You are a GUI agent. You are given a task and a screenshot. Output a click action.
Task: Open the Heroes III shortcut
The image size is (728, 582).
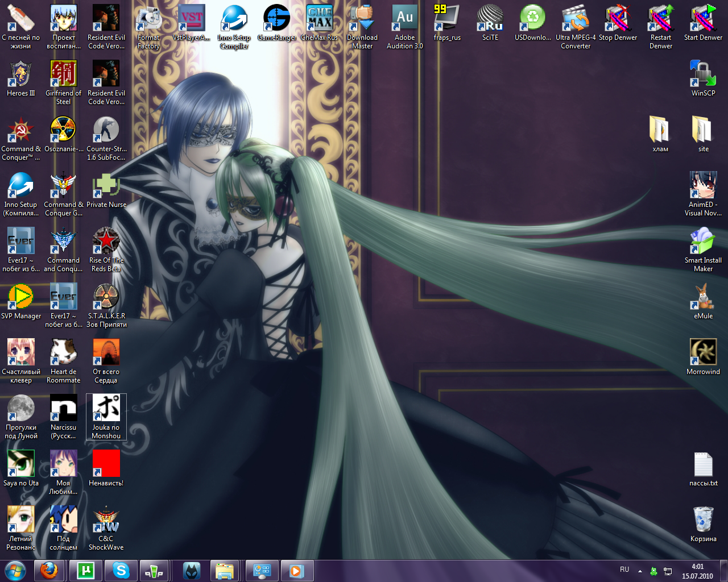pos(21,79)
